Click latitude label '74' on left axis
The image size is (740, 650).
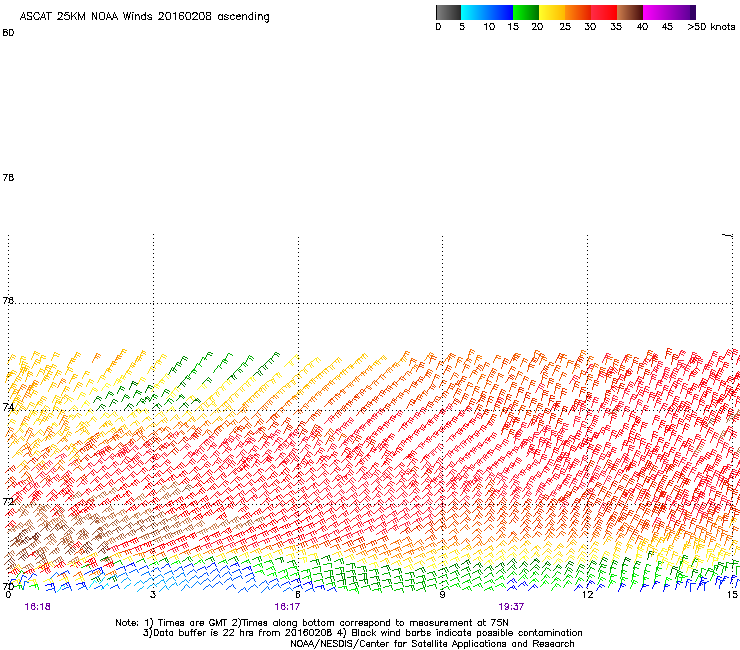pos(8,407)
